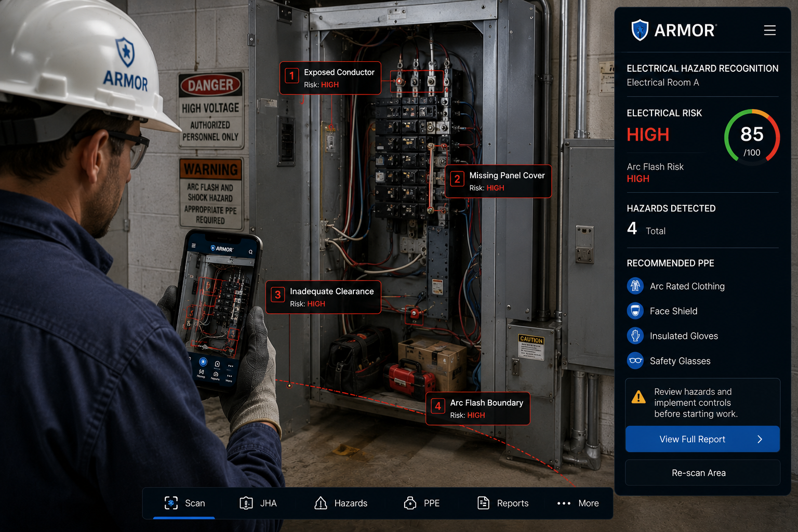Switch to the Scan tab
The image size is (798, 532).
184,503
